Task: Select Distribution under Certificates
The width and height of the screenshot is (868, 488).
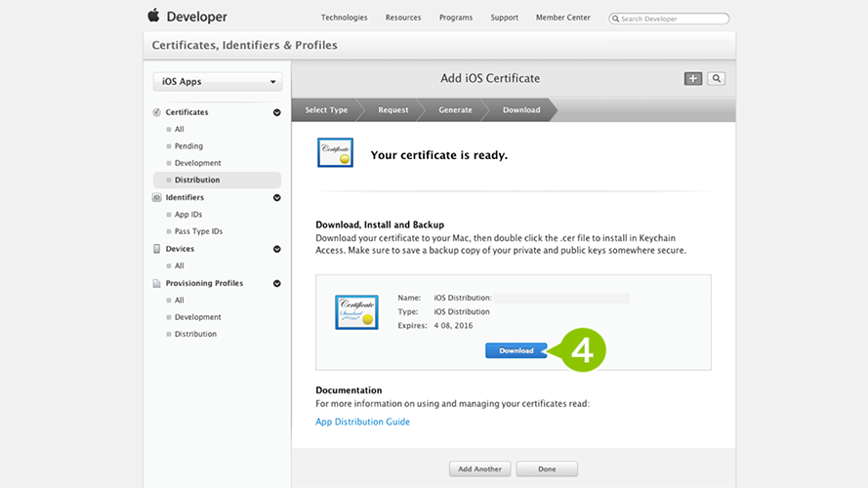Action: pyautogui.click(x=217, y=180)
